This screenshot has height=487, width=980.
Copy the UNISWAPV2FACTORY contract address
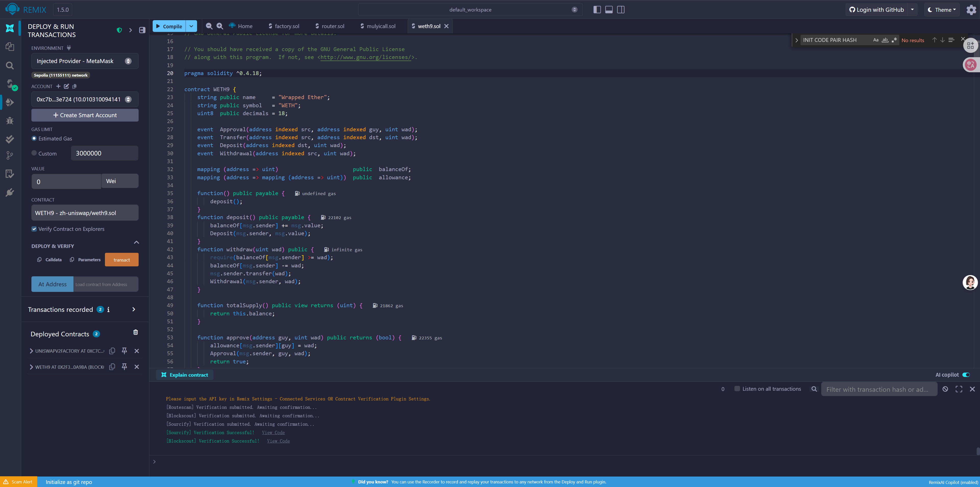click(x=112, y=351)
